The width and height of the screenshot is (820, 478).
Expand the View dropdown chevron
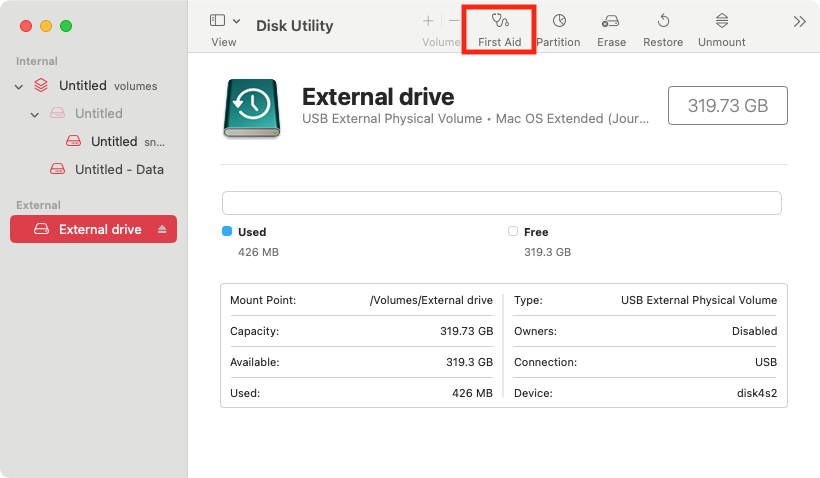[236, 21]
